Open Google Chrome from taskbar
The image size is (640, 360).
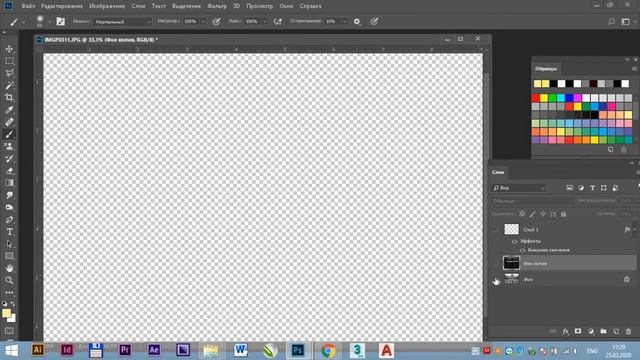point(328,350)
